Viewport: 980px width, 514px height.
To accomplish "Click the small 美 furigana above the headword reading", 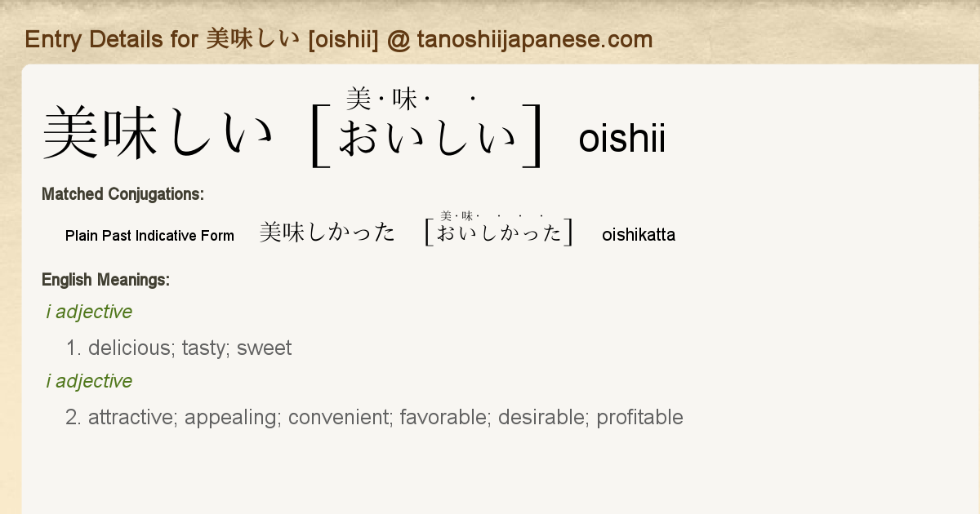I will click(x=359, y=100).
